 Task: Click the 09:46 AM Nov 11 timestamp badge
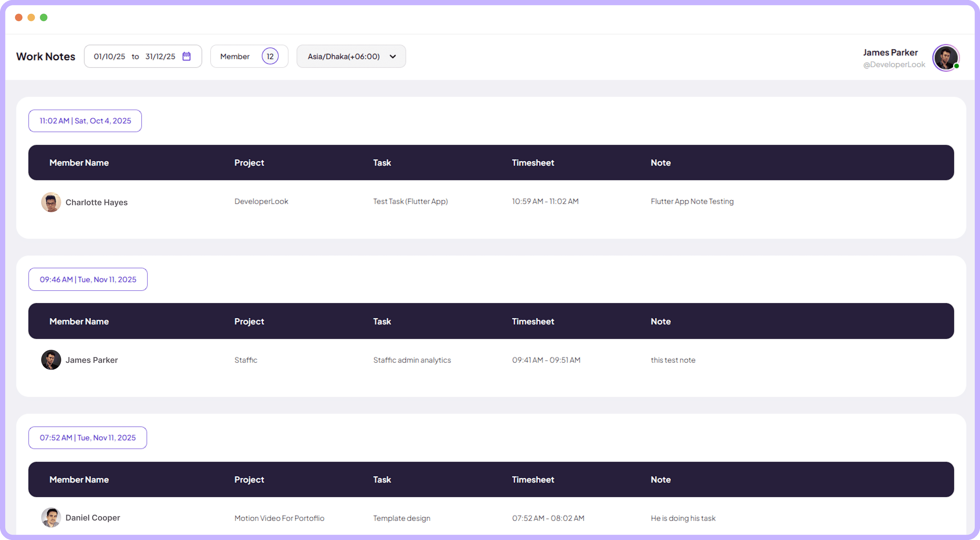pos(88,279)
